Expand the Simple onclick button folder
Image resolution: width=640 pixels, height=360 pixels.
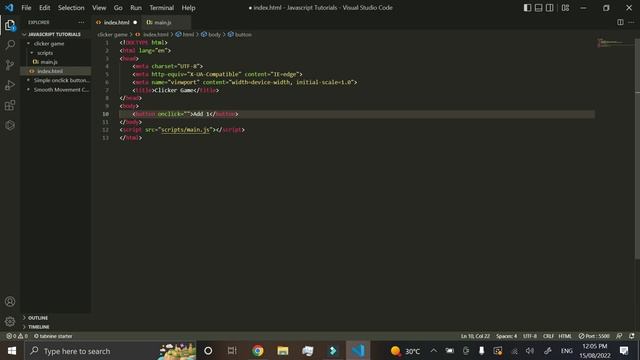[61, 80]
